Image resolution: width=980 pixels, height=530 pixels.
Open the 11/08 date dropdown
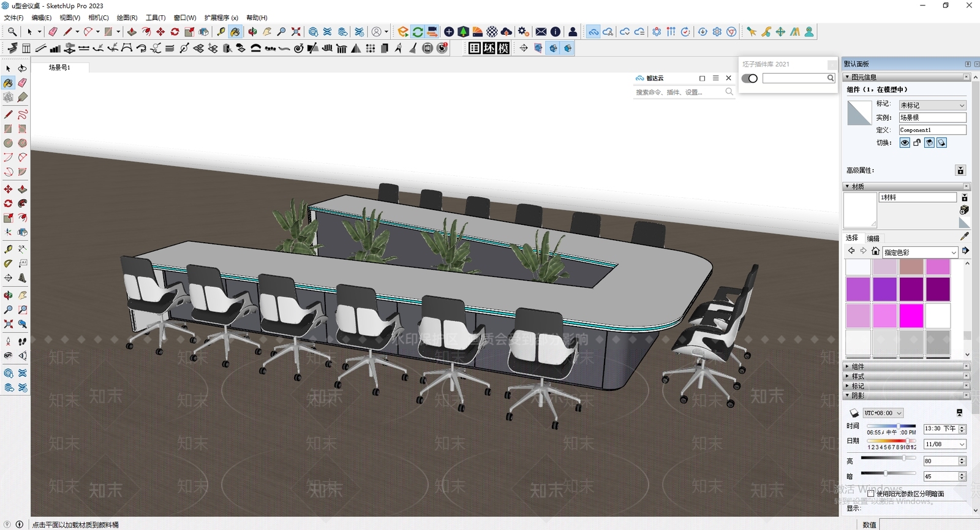pos(945,444)
